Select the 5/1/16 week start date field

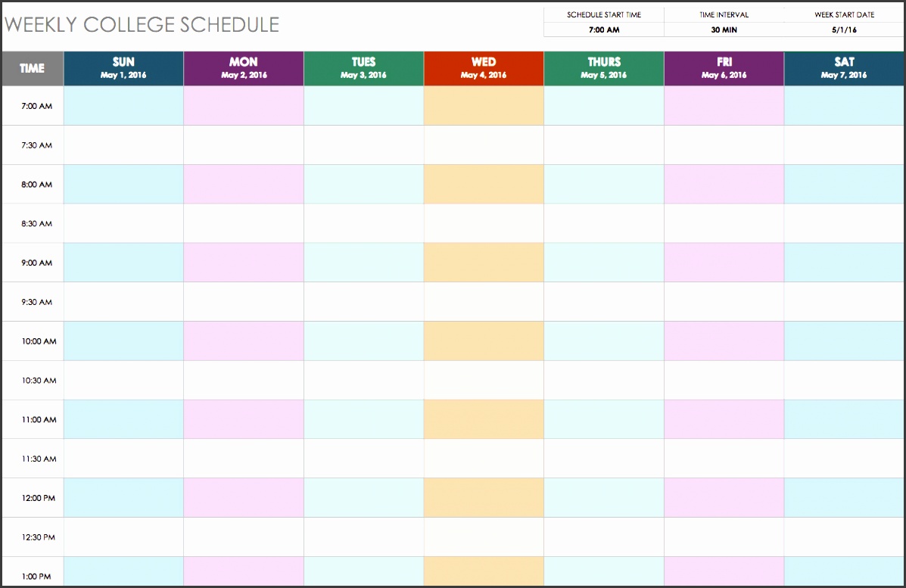coord(844,30)
